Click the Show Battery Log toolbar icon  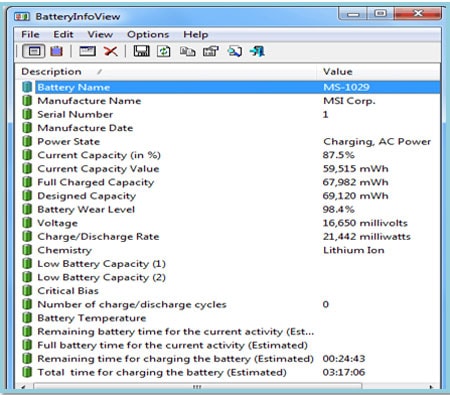(57, 51)
